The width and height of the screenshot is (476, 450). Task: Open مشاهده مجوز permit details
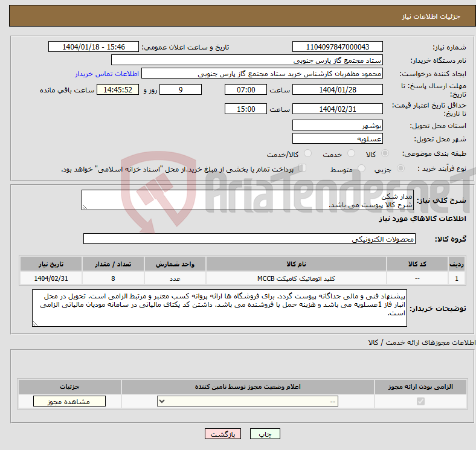click(69, 402)
